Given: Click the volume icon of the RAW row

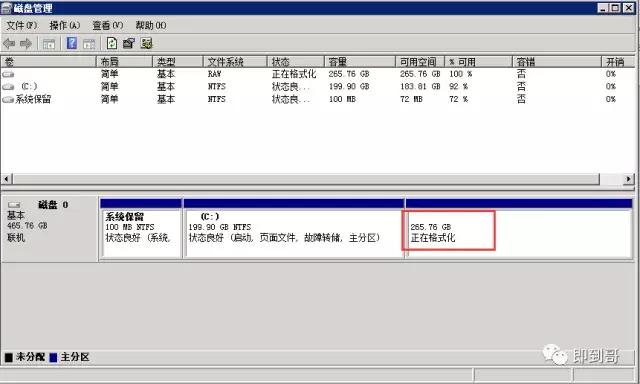Looking at the screenshot, I should [8, 74].
